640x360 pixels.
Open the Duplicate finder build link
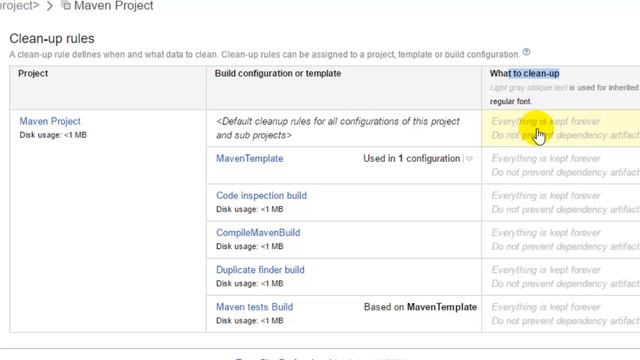pyautogui.click(x=260, y=270)
